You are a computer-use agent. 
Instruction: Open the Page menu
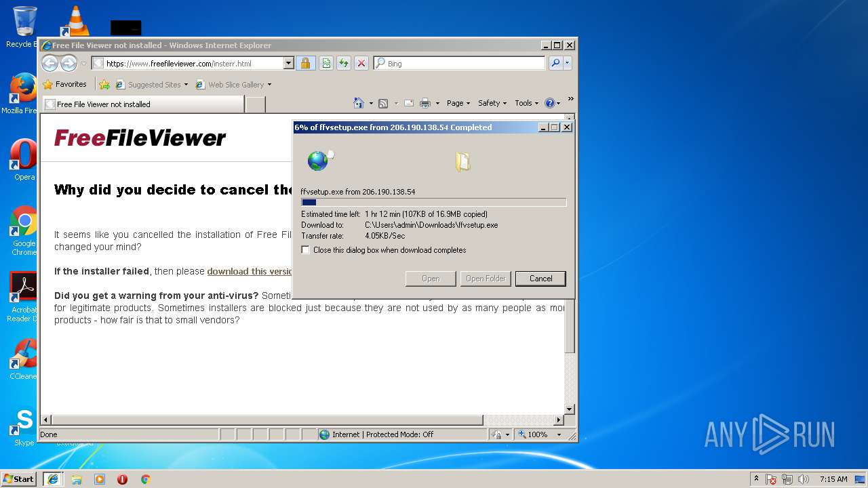click(458, 103)
